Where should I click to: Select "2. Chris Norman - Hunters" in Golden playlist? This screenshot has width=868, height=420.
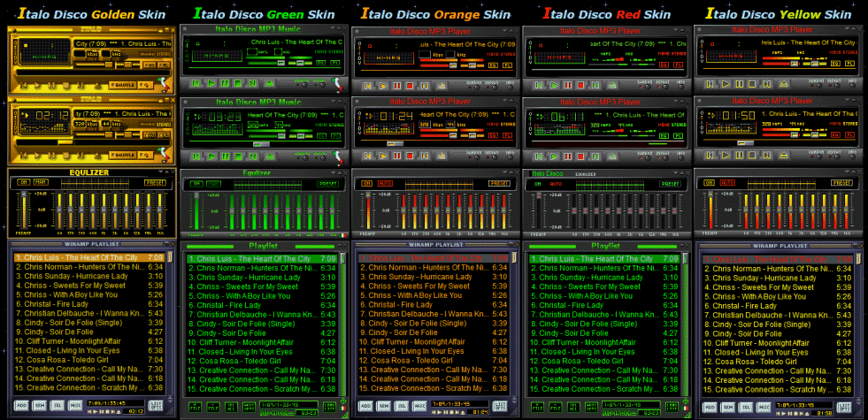tap(88, 267)
